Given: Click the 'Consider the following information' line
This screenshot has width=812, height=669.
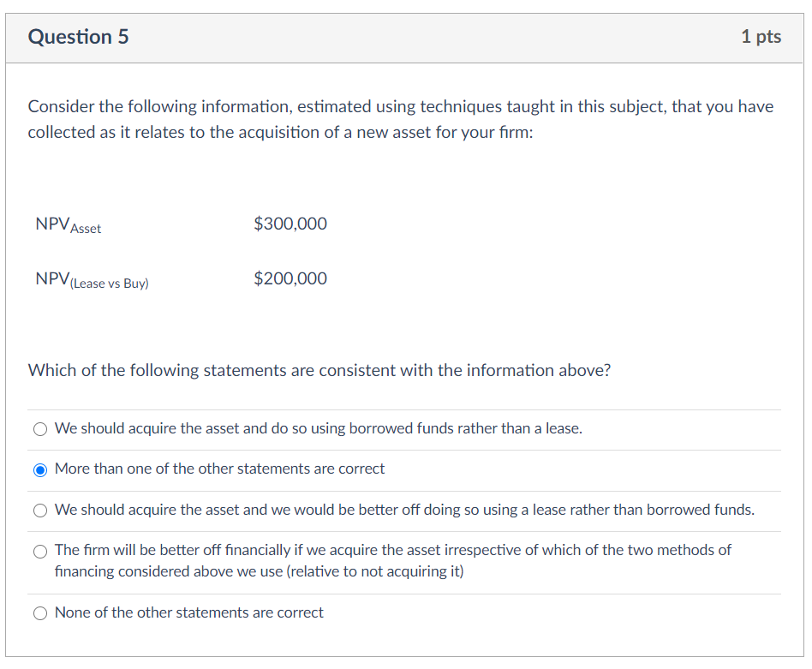Looking at the screenshot, I should coord(400,107).
